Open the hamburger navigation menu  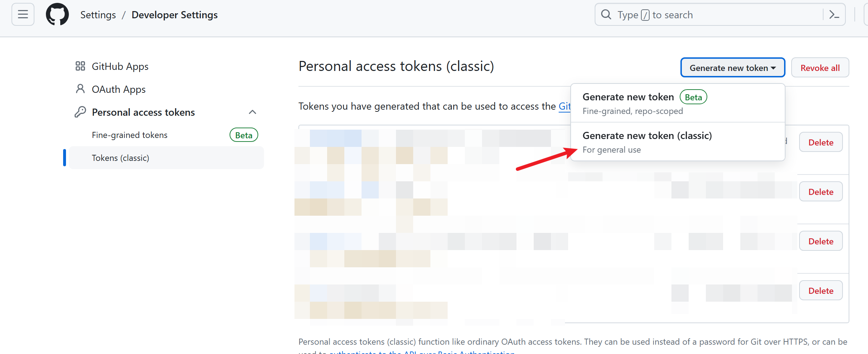[23, 15]
